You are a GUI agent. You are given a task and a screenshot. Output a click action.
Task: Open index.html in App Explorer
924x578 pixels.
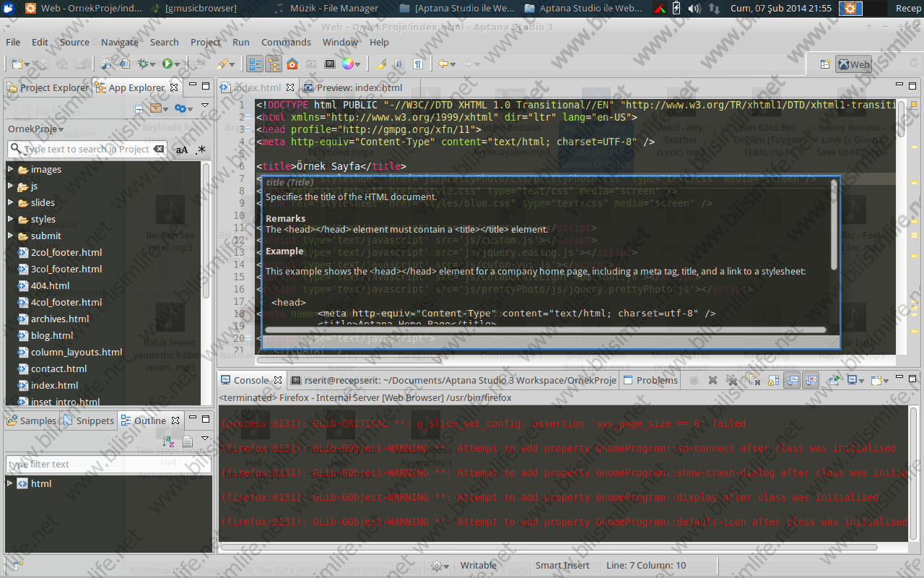pos(54,385)
